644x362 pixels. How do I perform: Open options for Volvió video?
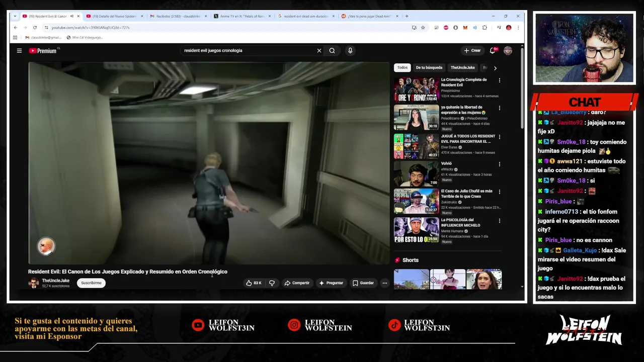point(500,164)
